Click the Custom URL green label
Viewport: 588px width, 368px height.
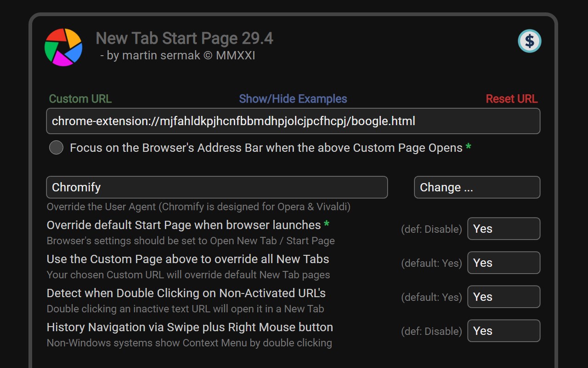pyautogui.click(x=80, y=99)
